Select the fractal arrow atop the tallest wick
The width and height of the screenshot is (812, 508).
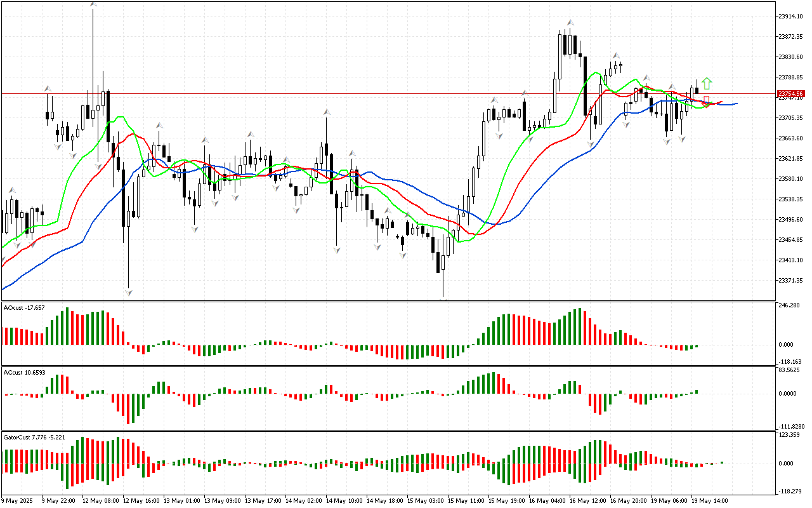(93, 4)
